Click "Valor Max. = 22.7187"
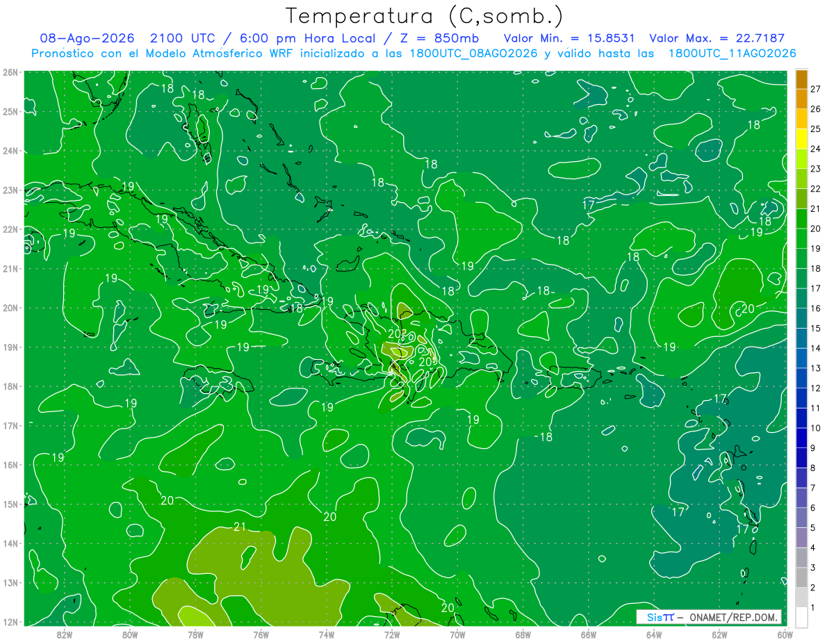The height and width of the screenshot is (644, 834). [717, 39]
